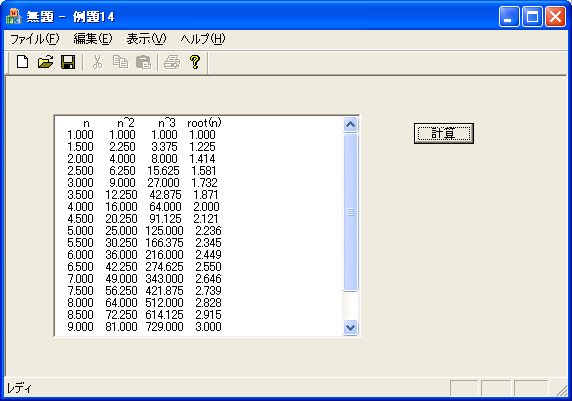Open About via the question mark icon
The width and height of the screenshot is (572, 401).
pyautogui.click(x=195, y=62)
